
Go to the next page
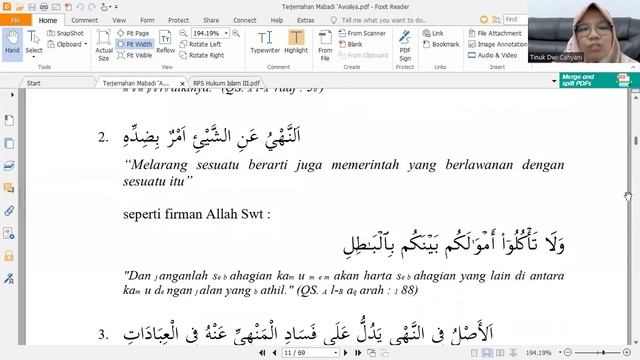click(x=346, y=353)
